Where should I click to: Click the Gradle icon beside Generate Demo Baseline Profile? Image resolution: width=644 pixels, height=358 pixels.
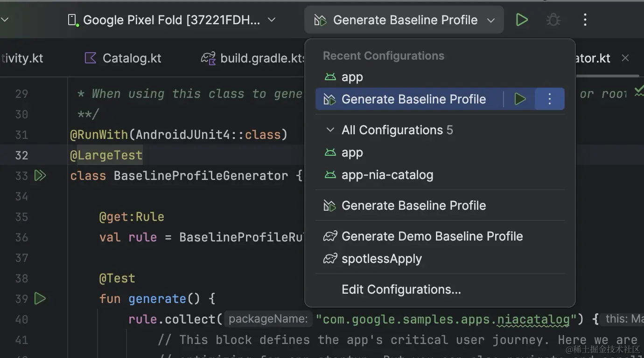click(330, 236)
